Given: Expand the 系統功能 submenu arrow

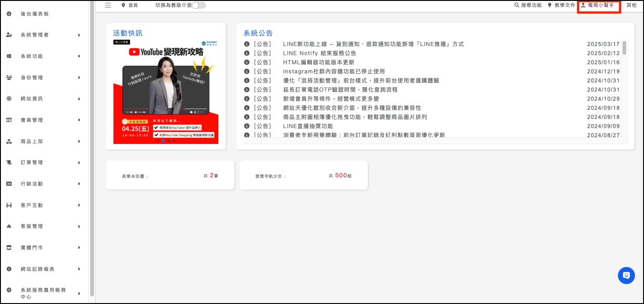Looking at the screenshot, I should (79, 56).
